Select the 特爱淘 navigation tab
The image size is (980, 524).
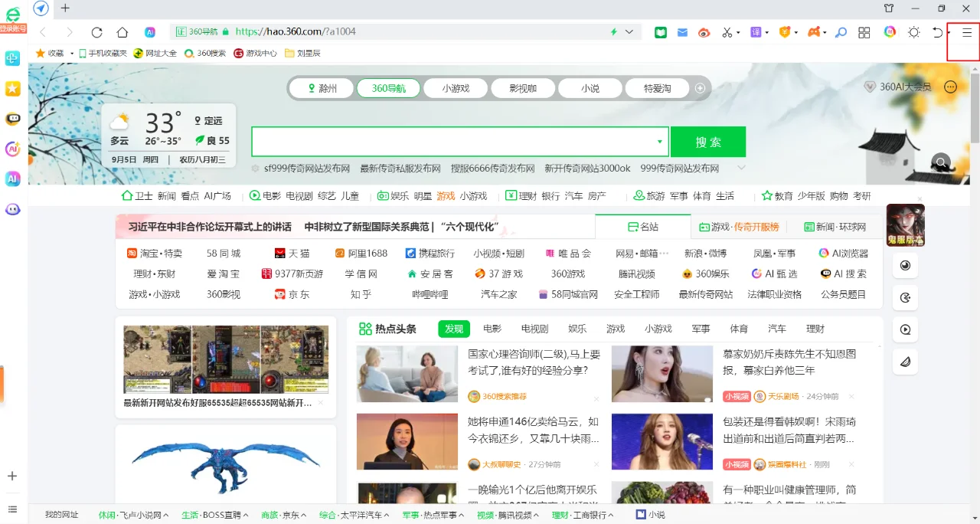coord(657,88)
